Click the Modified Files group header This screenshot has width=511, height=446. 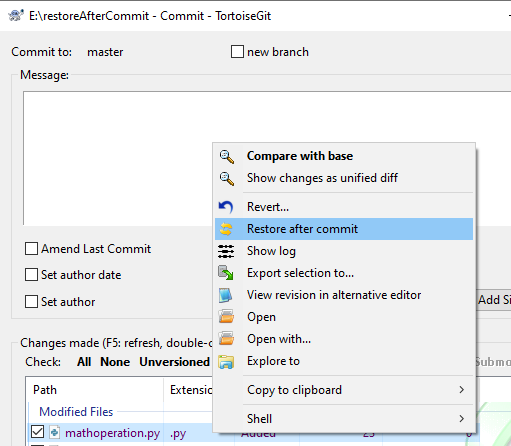tap(76, 412)
